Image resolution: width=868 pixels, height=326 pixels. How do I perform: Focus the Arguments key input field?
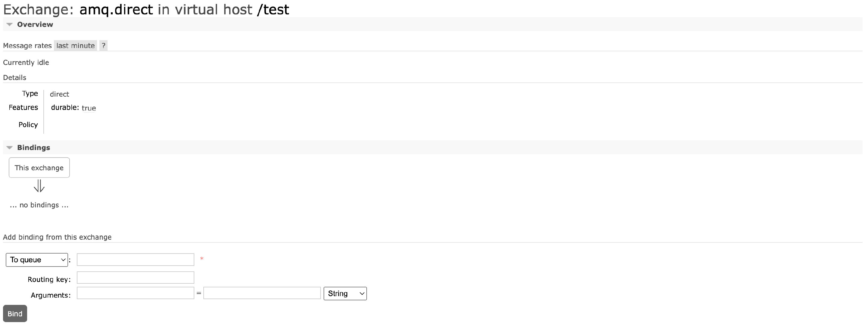click(136, 293)
